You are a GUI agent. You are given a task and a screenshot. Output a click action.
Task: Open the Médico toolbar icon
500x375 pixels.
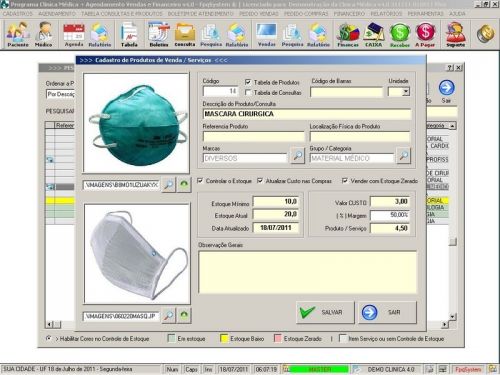(x=44, y=34)
